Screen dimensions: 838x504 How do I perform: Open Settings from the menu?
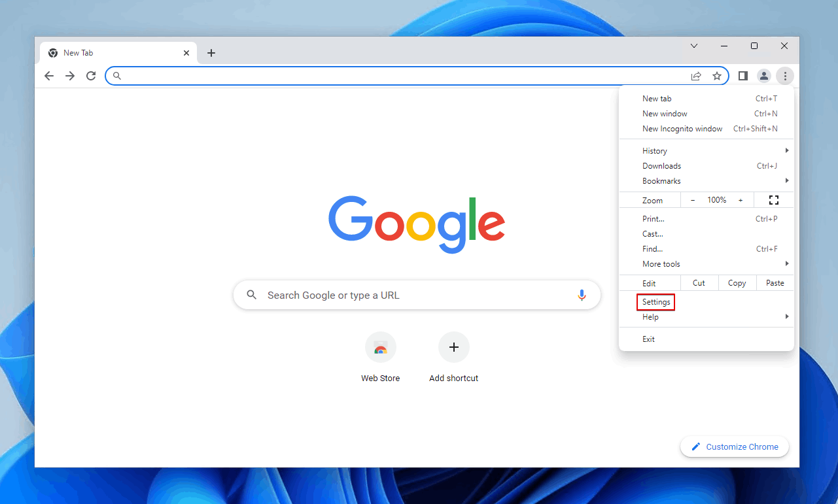707,302
